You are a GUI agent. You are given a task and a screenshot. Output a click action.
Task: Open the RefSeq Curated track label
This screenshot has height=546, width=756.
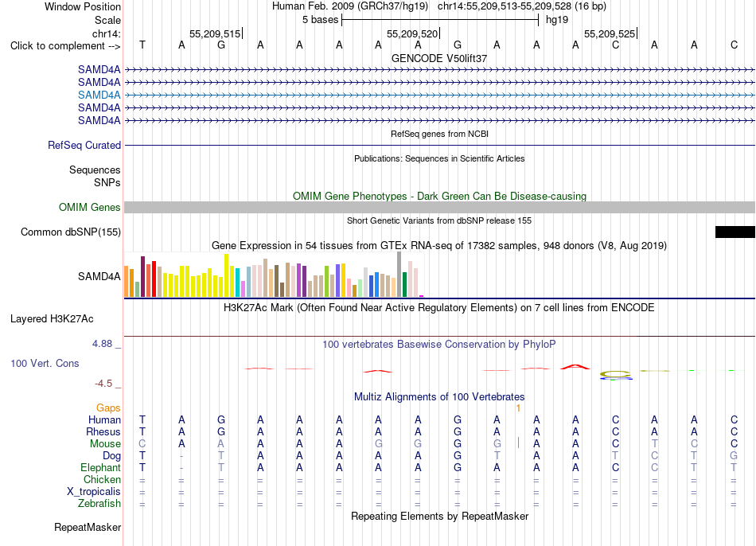(84, 145)
